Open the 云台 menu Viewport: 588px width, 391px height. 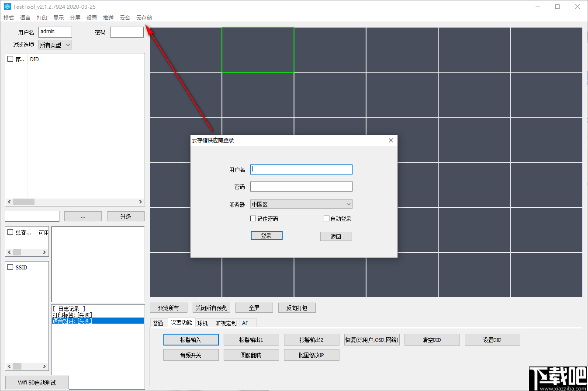[x=125, y=17]
